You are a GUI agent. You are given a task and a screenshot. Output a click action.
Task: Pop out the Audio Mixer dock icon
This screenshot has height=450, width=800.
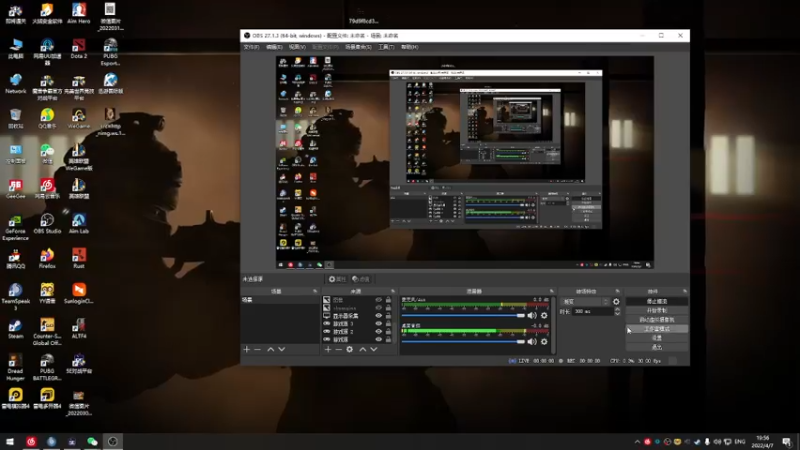click(552, 291)
